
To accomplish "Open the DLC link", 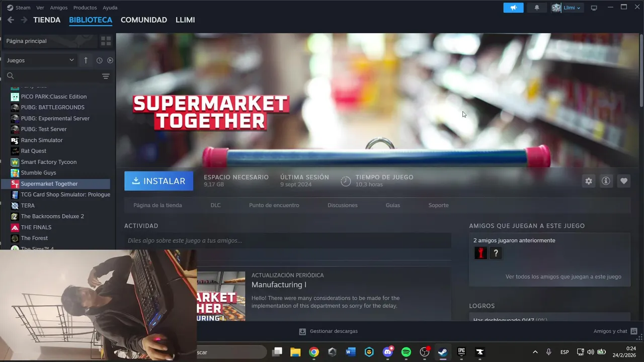I will (x=215, y=205).
